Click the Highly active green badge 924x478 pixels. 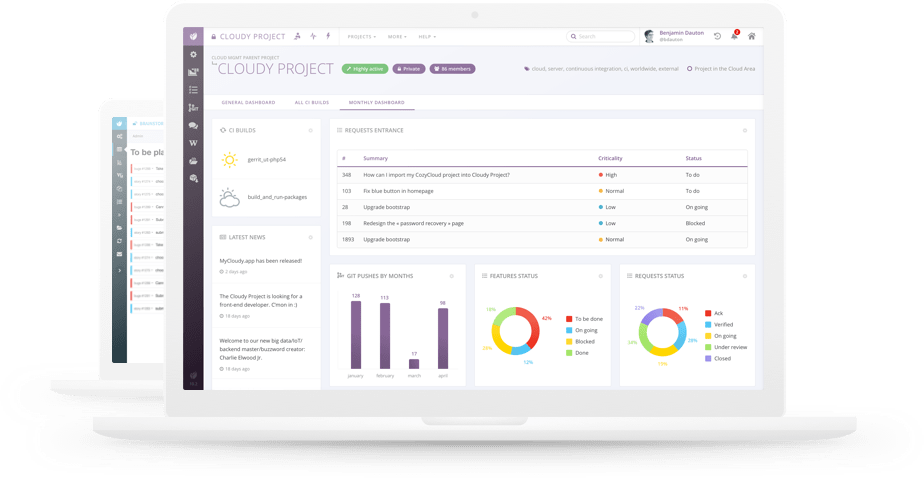[365, 69]
